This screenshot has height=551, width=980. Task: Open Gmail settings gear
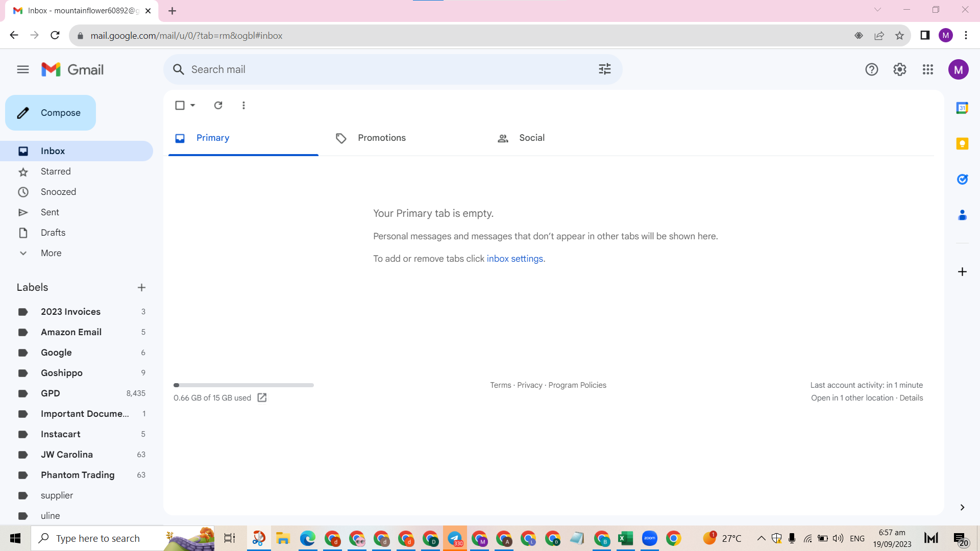tap(900, 69)
